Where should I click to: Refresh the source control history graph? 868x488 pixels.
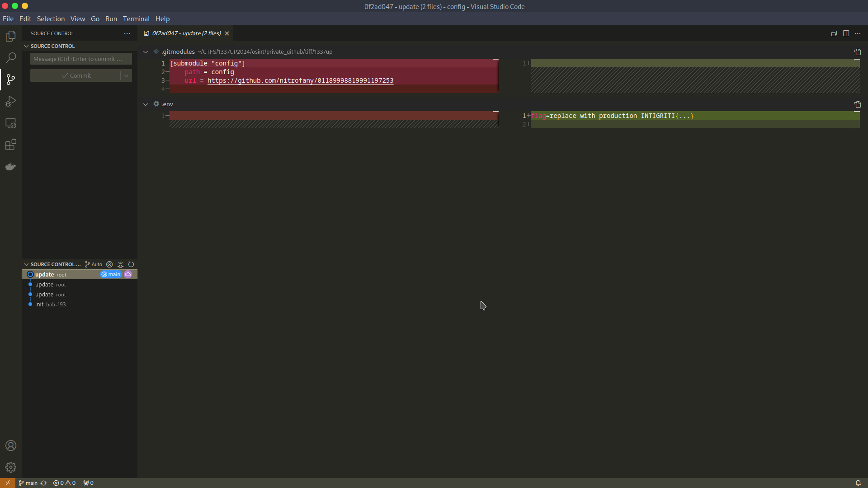click(131, 264)
